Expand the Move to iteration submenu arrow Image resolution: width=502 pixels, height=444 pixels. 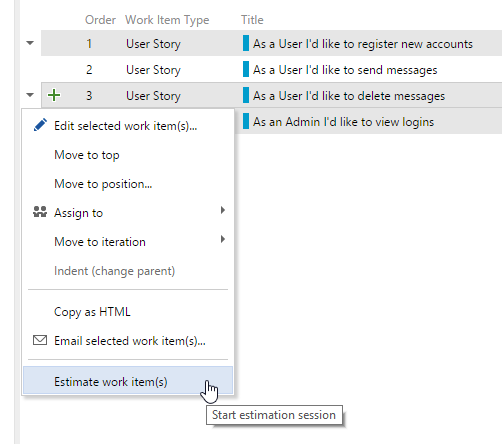(223, 239)
